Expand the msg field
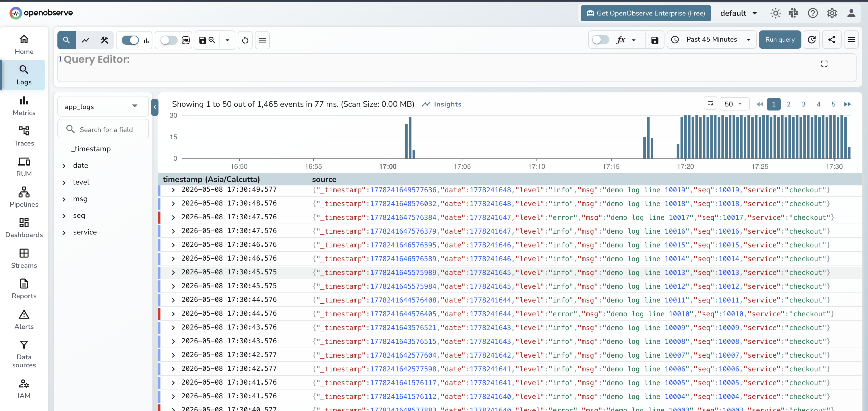 coord(64,199)
